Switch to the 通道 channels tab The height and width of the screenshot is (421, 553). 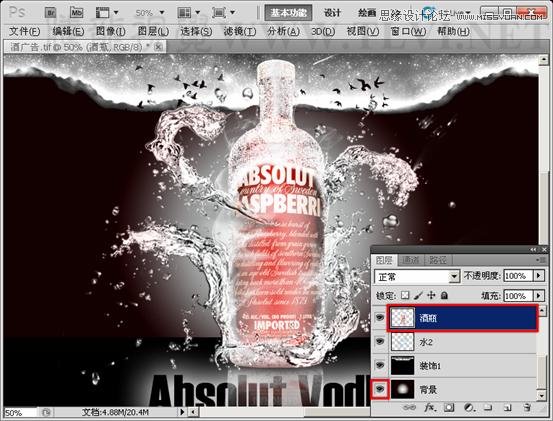pyautogui.click(x=411, y=260)
